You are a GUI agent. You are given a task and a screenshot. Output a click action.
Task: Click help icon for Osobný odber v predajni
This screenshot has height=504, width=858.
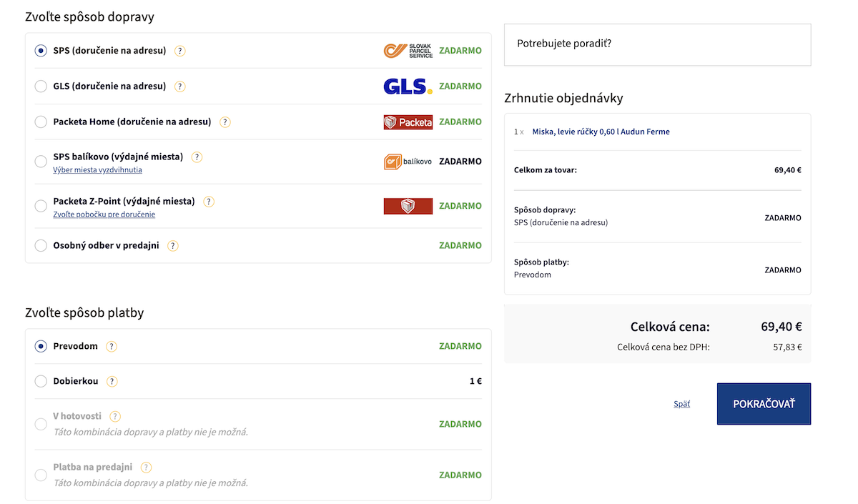173,246
